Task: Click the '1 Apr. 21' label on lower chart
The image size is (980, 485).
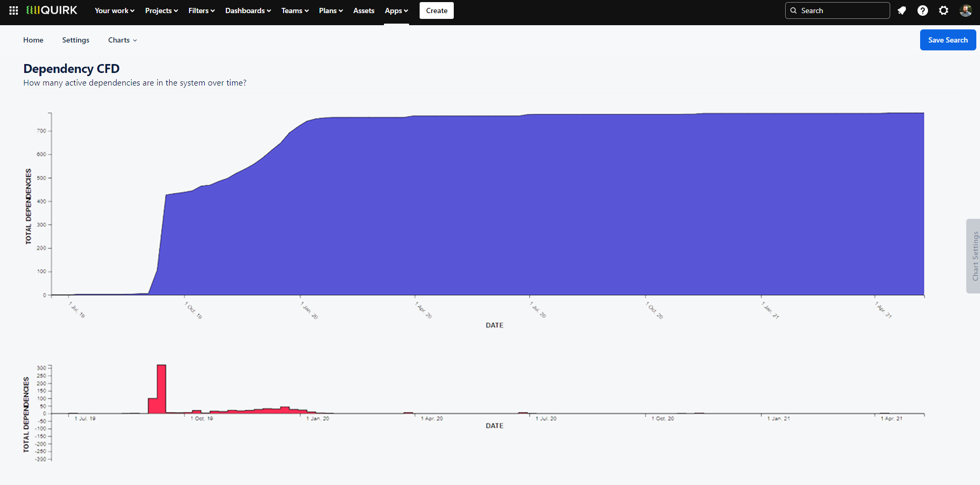Action: coord(892,418)
